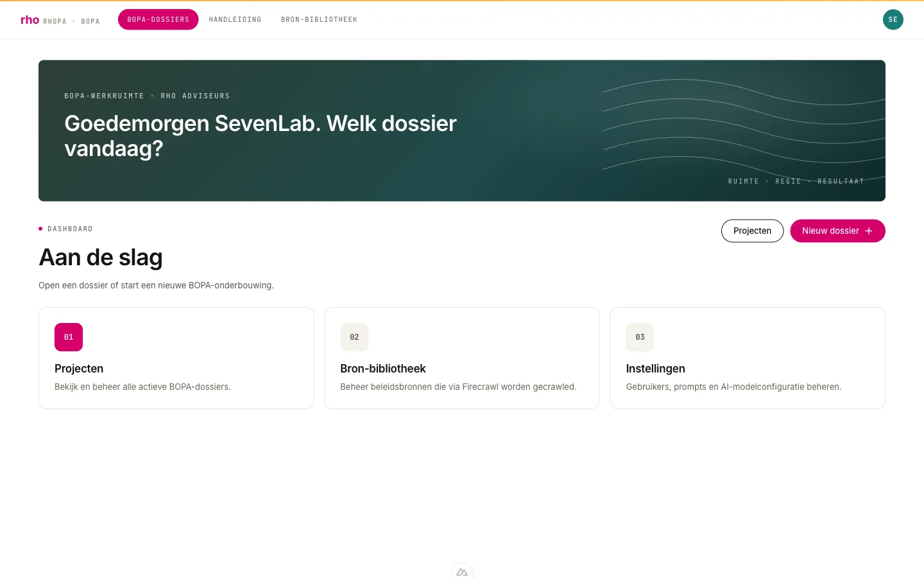This screenshot has height=578, width=924.
Task: Click the 01 badge on Projecten card
Action: point(69,337)
